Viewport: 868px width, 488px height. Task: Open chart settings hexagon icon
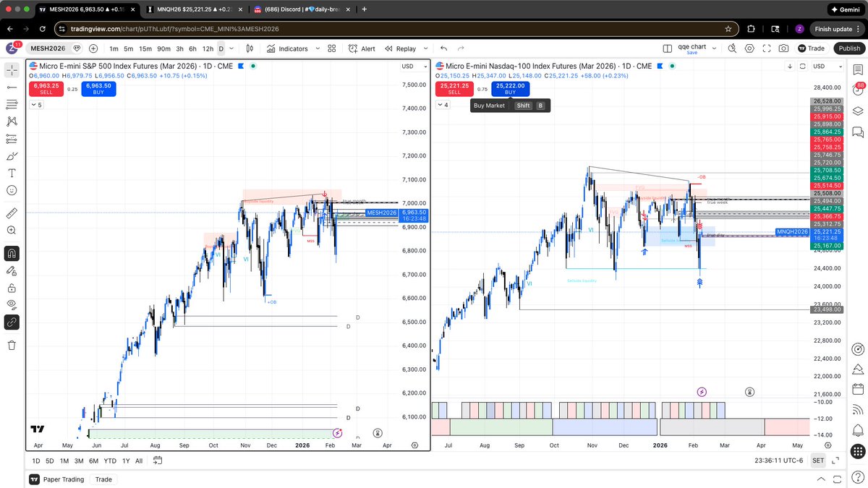point(749,48)
